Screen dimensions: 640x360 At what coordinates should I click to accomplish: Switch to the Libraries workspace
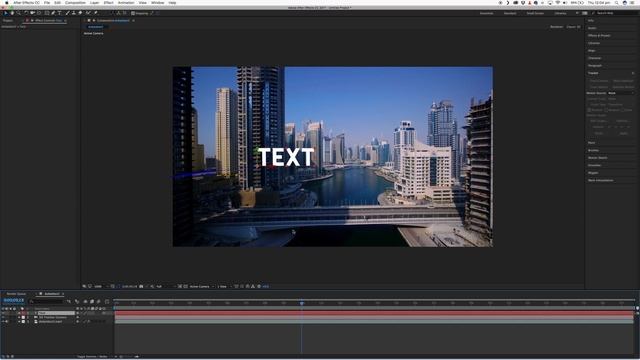(560, 13)
